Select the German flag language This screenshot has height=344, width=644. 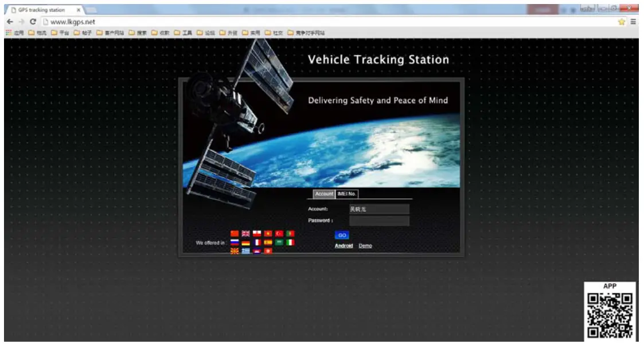245,243
